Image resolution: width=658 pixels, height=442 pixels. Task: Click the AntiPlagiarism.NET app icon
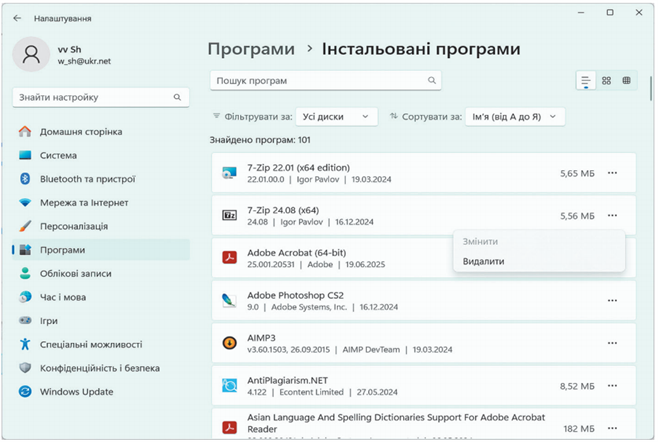230,385
